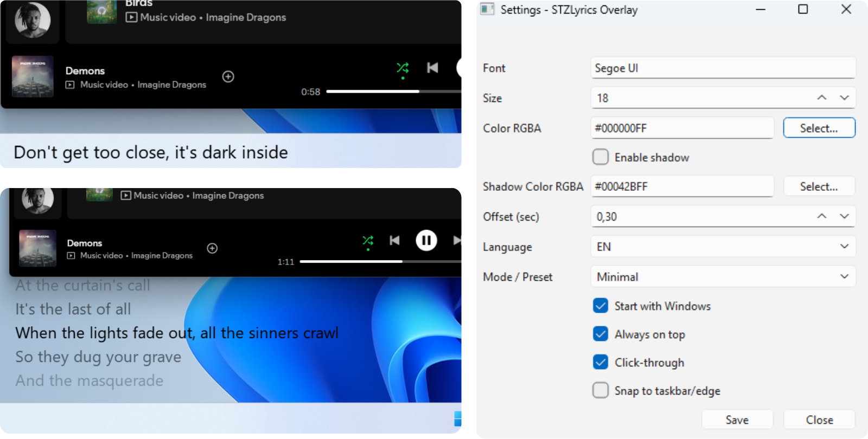Open the Language dropdown showing EN
Viewport: 868px width, 439px height.
point(723,247)
